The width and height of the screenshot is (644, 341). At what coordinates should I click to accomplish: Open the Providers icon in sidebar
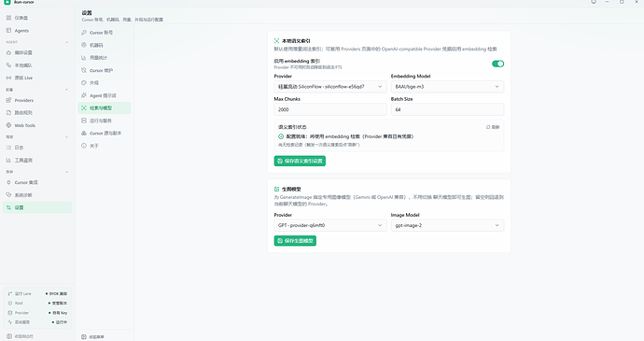8,100
